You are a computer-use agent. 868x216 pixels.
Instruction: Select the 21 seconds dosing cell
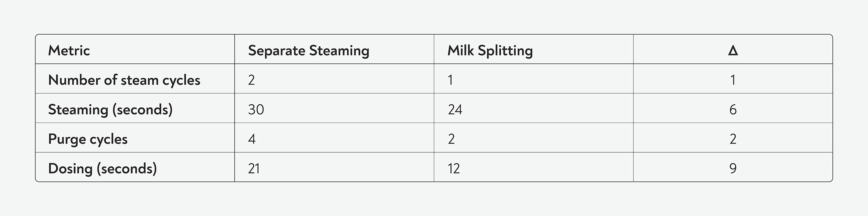click(254, 169)
